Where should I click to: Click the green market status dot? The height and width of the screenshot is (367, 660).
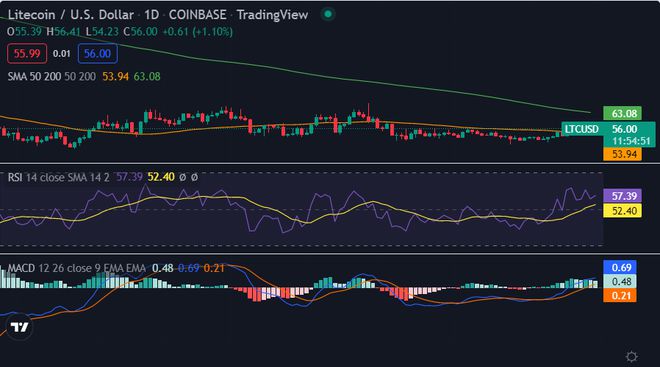pos(327,14)
